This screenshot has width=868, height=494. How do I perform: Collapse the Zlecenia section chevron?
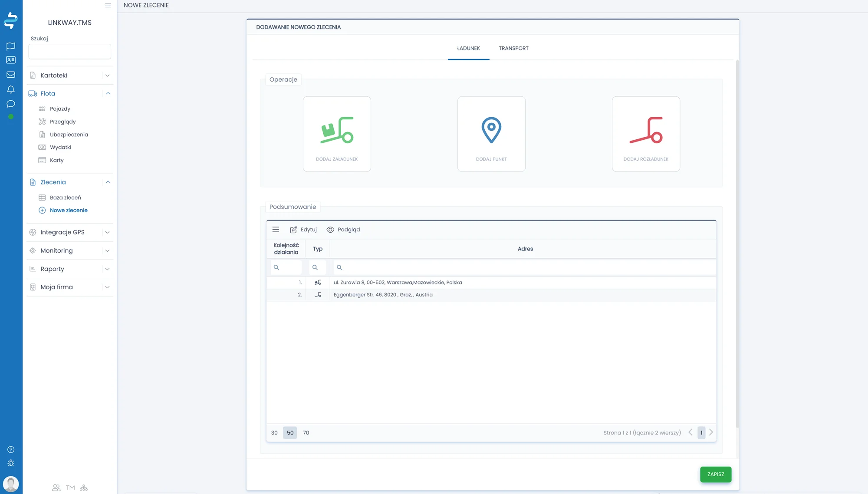[108, 182]
